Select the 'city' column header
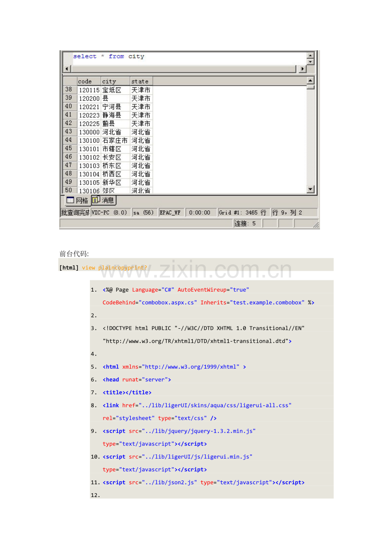Image resolution: width=392 pixels, height=555 pixels. [x=115, y=81]
